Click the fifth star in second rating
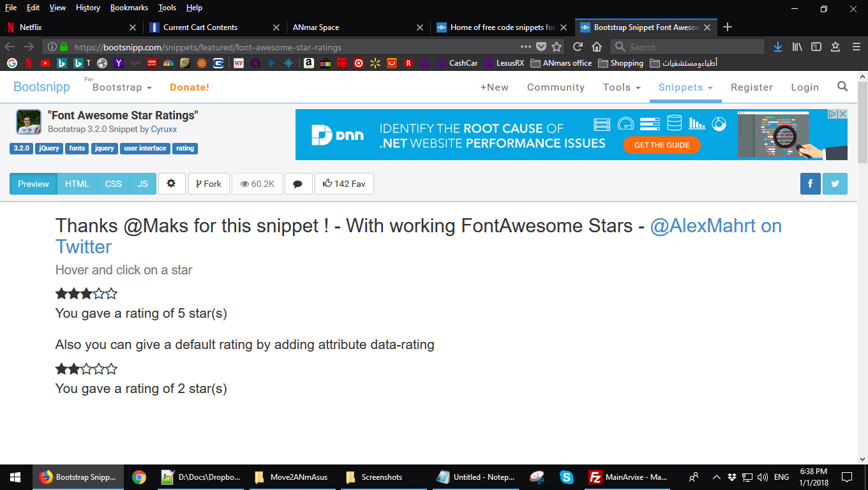868x490 pixels. (x=112, y=369)
